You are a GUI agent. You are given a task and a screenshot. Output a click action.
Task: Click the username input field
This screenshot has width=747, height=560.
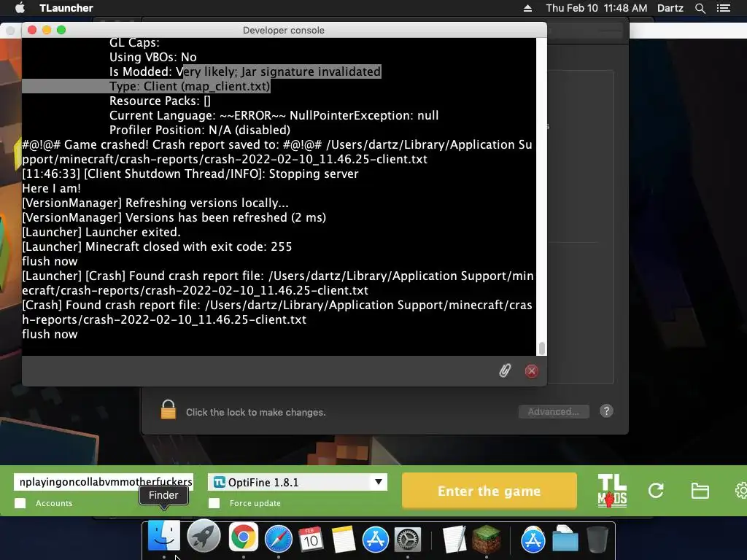coord(104,481)
